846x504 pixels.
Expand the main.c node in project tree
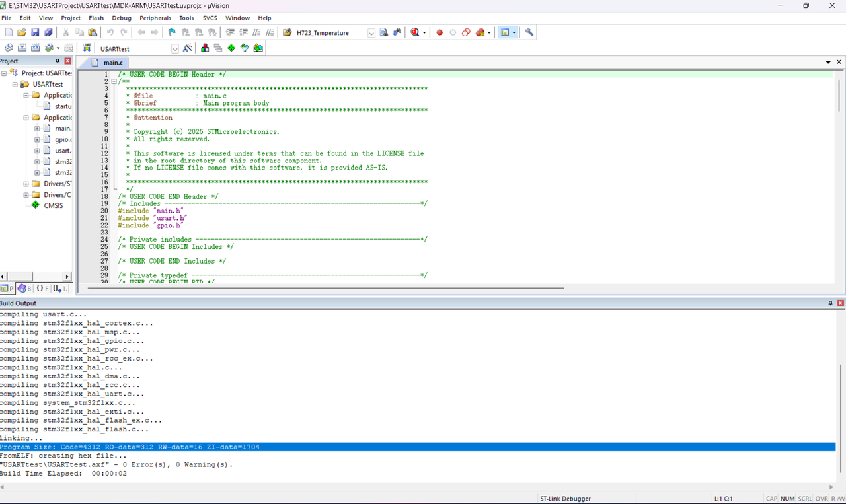point(38,129)
